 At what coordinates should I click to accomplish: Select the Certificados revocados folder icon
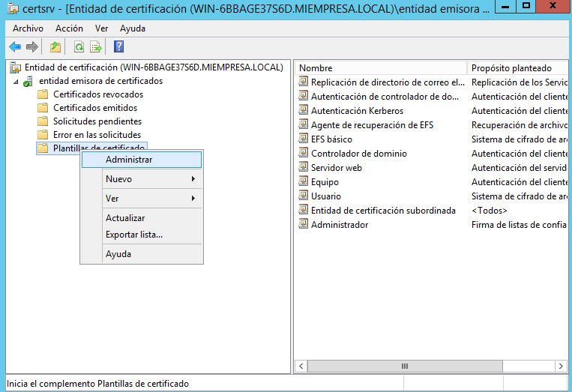tap(43, 94)
